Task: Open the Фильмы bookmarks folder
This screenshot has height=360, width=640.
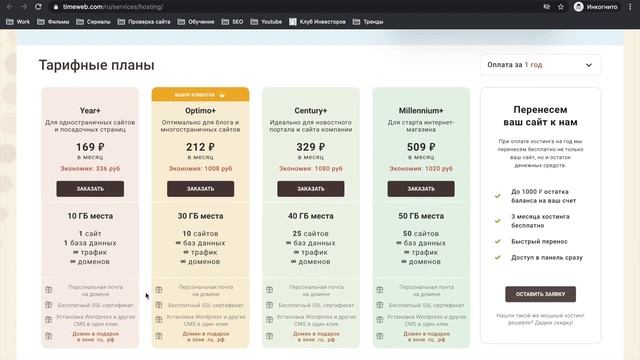Action: click(53, 22)
